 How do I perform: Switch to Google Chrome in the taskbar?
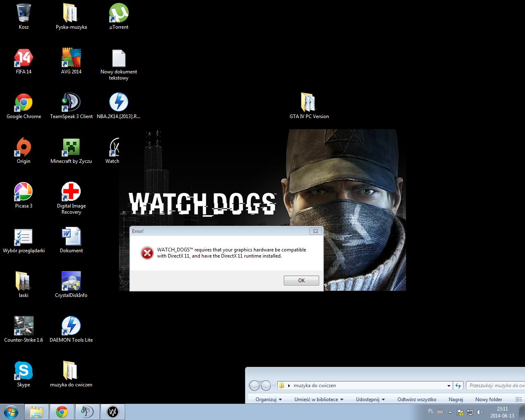pyautogui.click(x=62, y=412)
